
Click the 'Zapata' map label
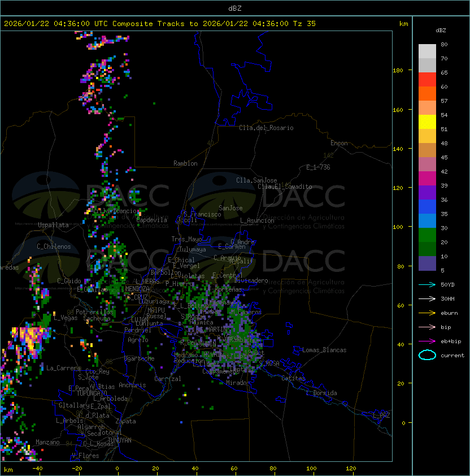125,421
